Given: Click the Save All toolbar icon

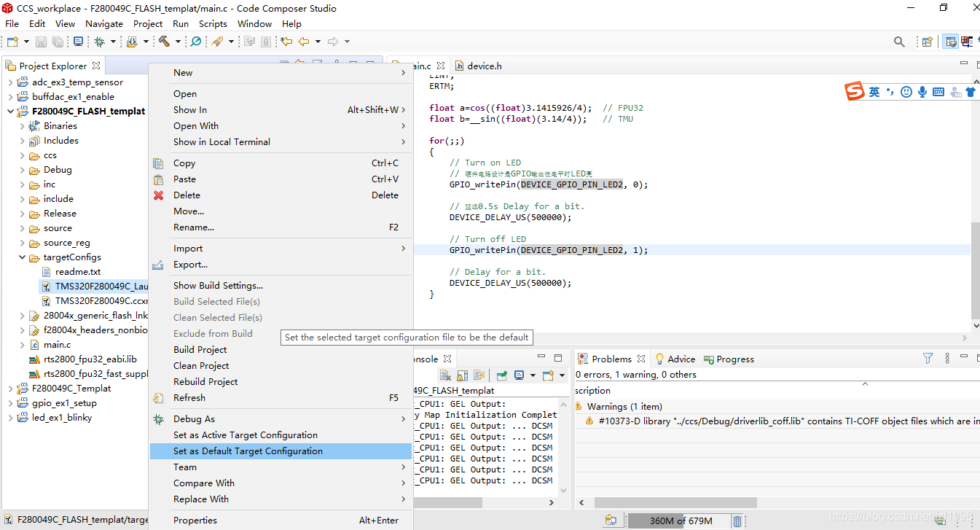Looking at the screenshot, I should tap(57, 42).
